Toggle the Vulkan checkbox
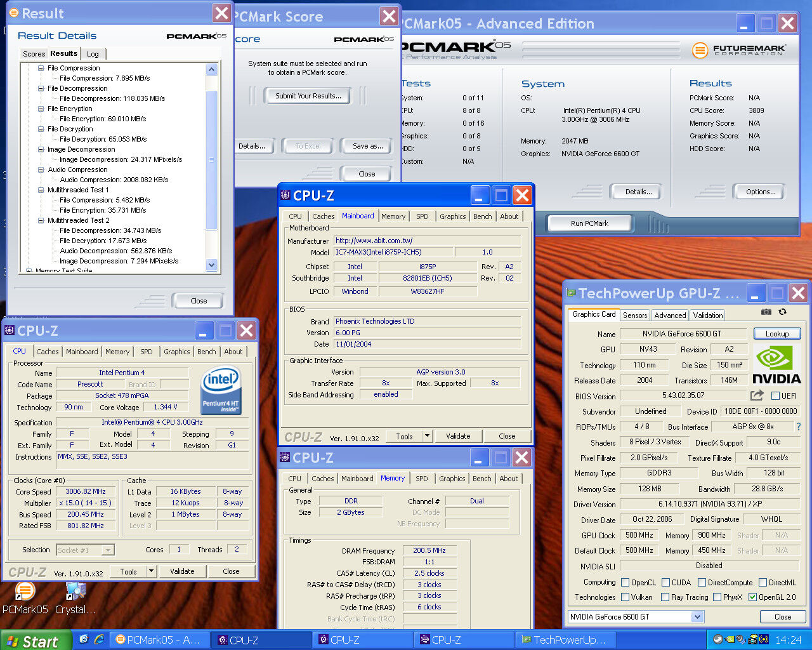 [x=625, y=597]
